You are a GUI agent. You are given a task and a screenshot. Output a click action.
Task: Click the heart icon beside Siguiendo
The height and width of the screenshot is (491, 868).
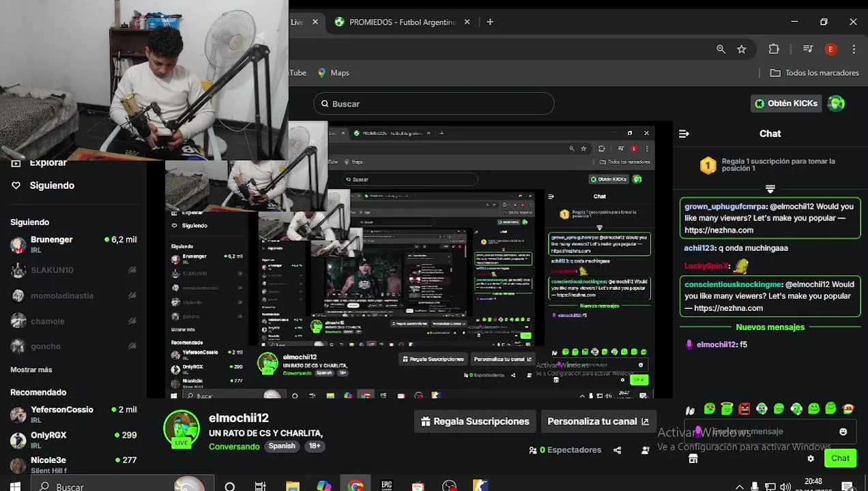[x=16, y=185]
